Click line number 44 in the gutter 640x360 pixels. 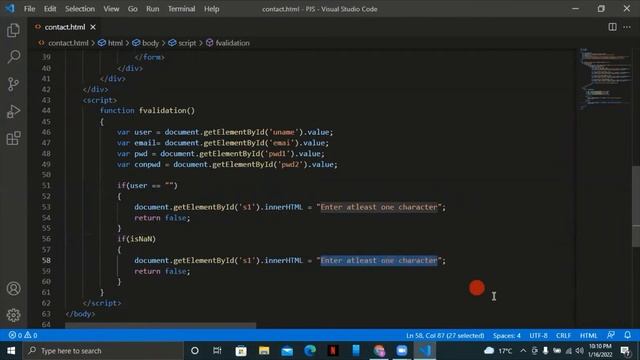tap(46, 110)
